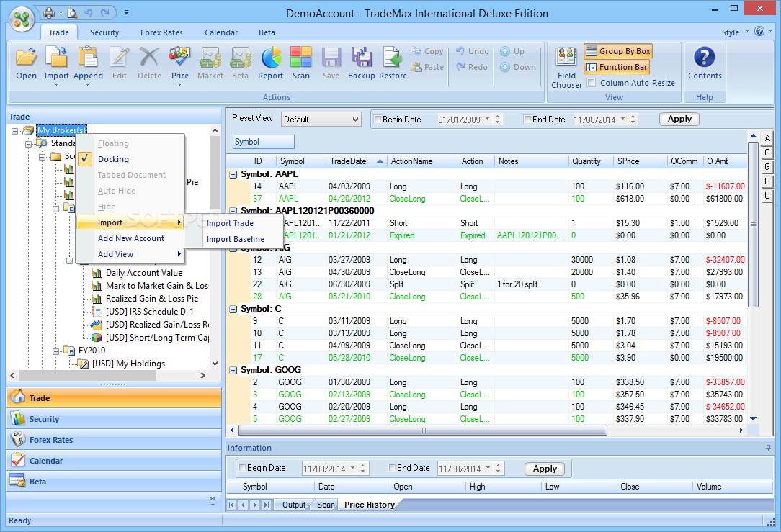This screenshot has width=781, height=532.
Task: Choose Add New Account menu item
Action: tap(131, 238)
